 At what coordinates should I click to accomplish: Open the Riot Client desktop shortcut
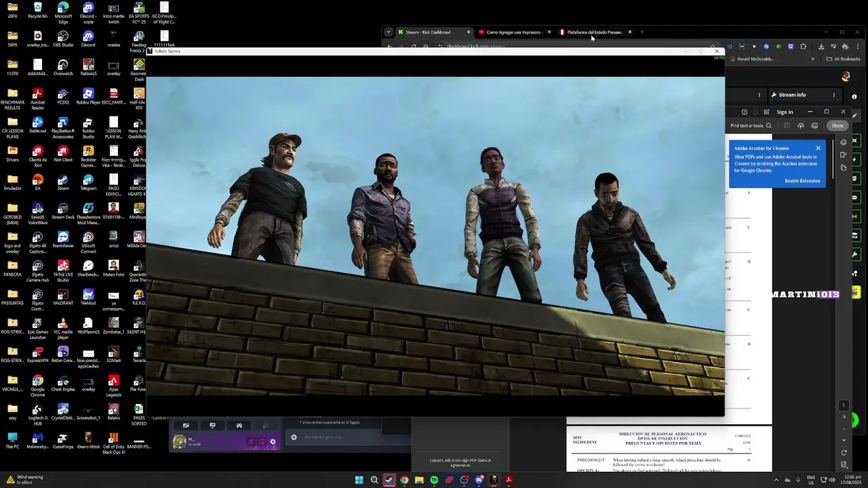(63, 153)
